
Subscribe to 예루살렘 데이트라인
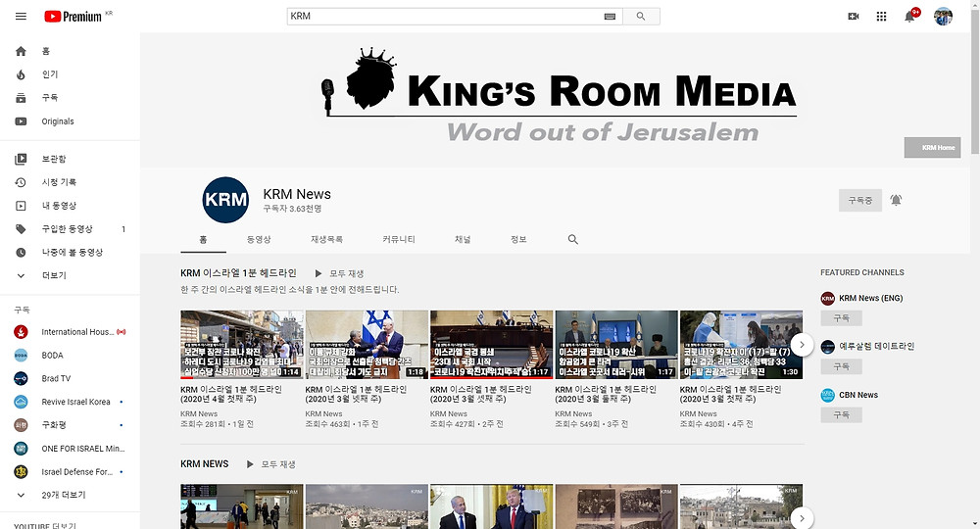(x=841, y=366)
